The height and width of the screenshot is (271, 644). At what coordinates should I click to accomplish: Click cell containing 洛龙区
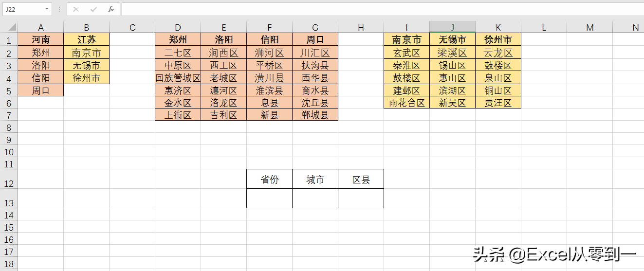tap(223, 102)
